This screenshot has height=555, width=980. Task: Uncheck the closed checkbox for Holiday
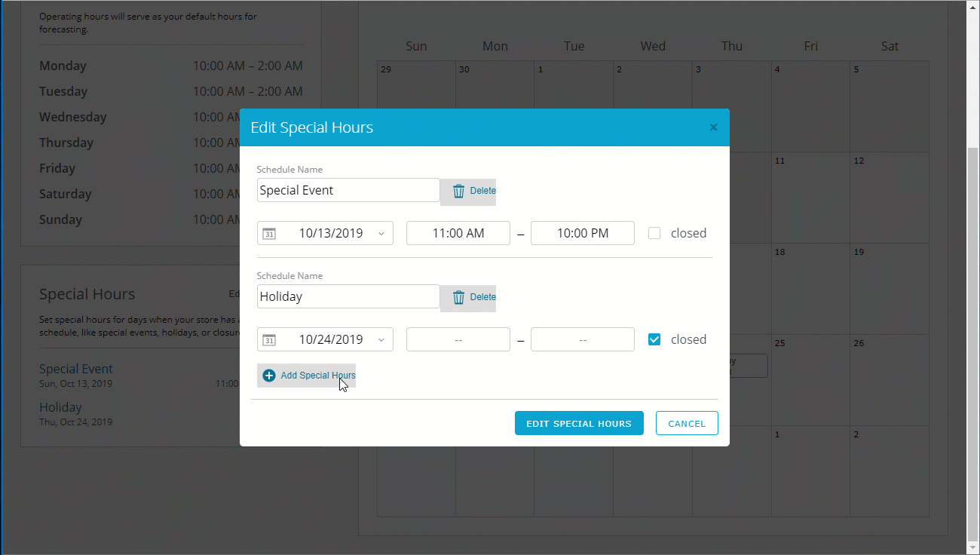pyautogui.click(x=654, y=339)
